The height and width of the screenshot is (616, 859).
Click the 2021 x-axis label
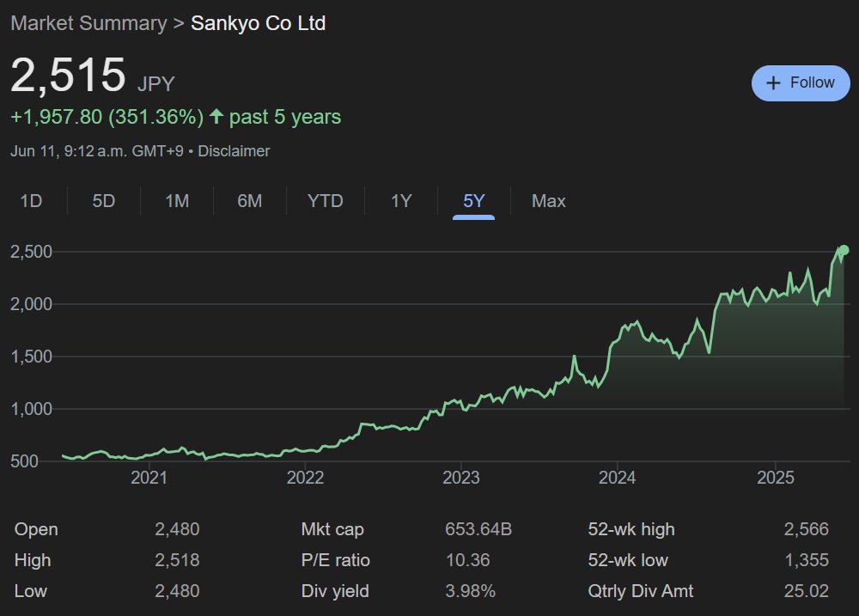click(149, 478)
